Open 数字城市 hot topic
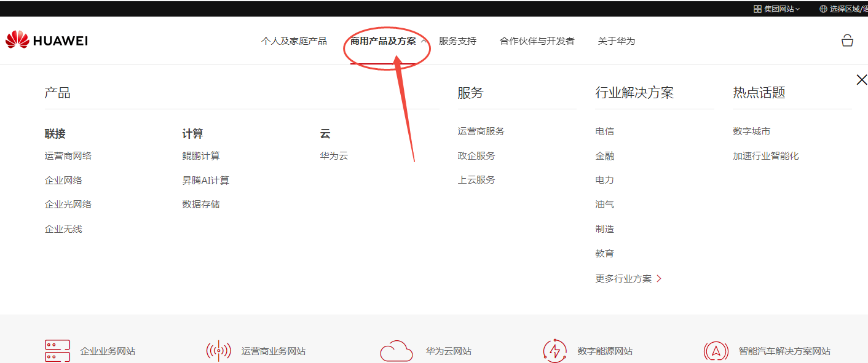This screenshot has height=363, width=868. click(x=752, y=131)
